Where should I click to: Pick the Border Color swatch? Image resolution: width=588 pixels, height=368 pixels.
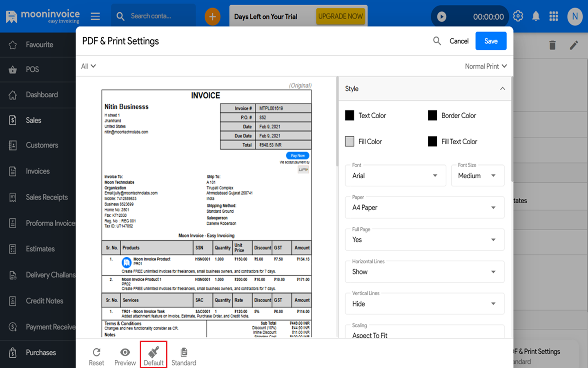[x=432, y=115]
